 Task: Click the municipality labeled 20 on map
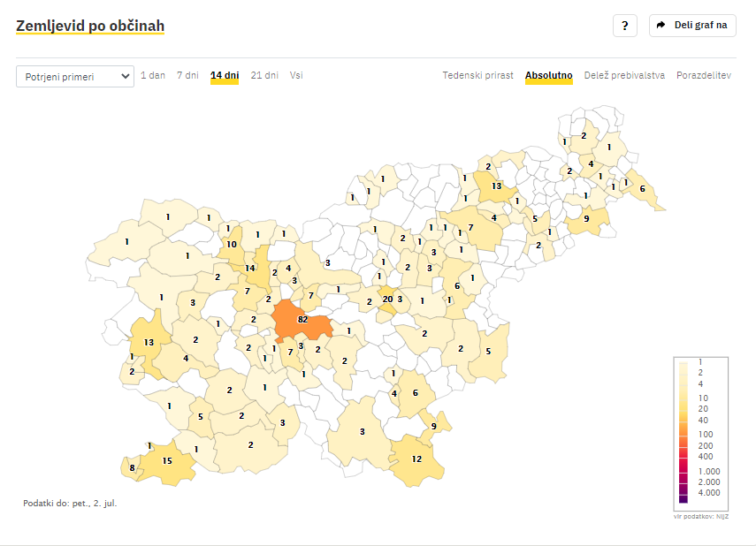387,298
